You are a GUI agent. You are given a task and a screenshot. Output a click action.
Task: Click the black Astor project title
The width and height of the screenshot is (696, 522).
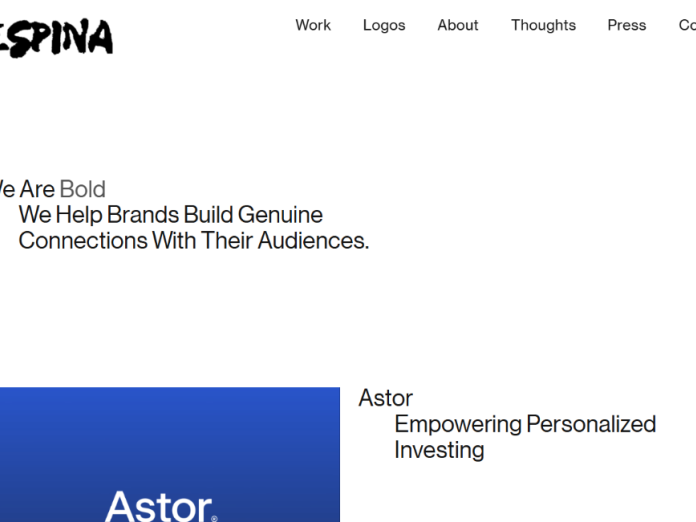[386, 398]
